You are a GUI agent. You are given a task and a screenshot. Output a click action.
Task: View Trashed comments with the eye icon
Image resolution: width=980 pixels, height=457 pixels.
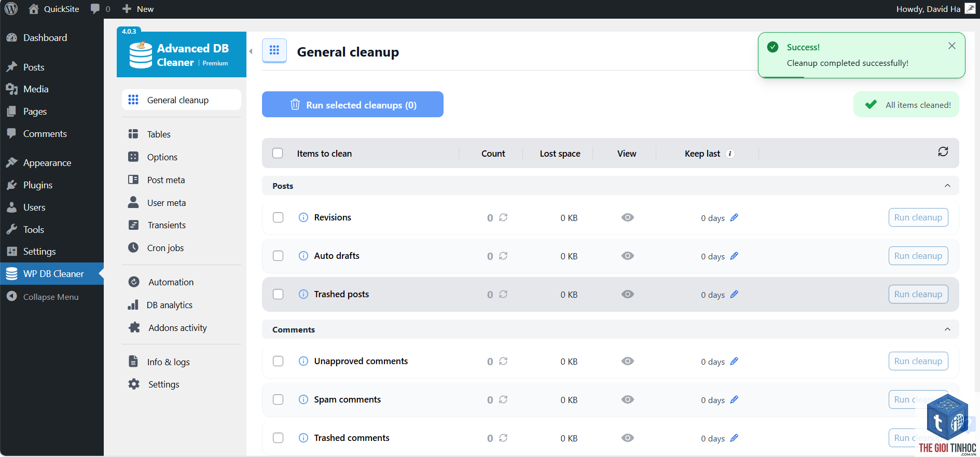(628, 438)
